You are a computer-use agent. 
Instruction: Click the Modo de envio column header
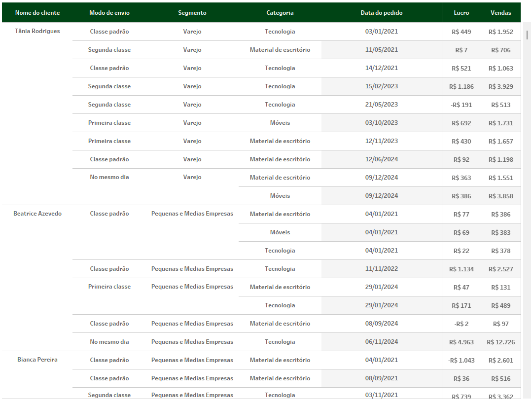tap(109, 13)
